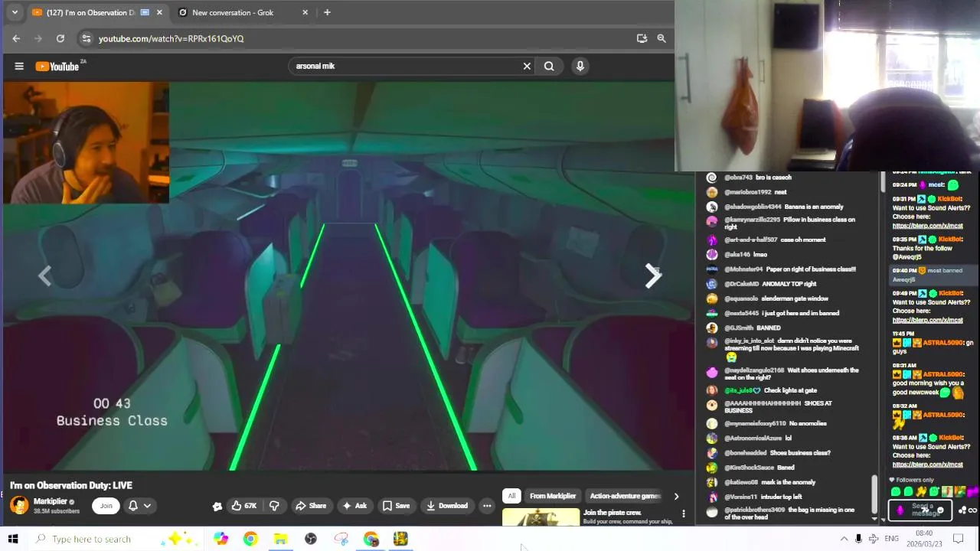Click the YouTube search magnifier button
Screen dimensions: 980x551
point(549,66)
